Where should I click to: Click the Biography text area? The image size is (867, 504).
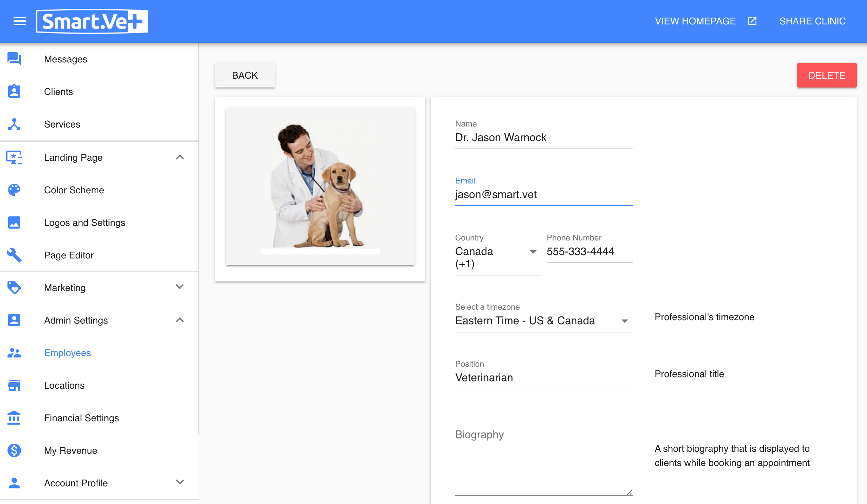tap(544, 461)
